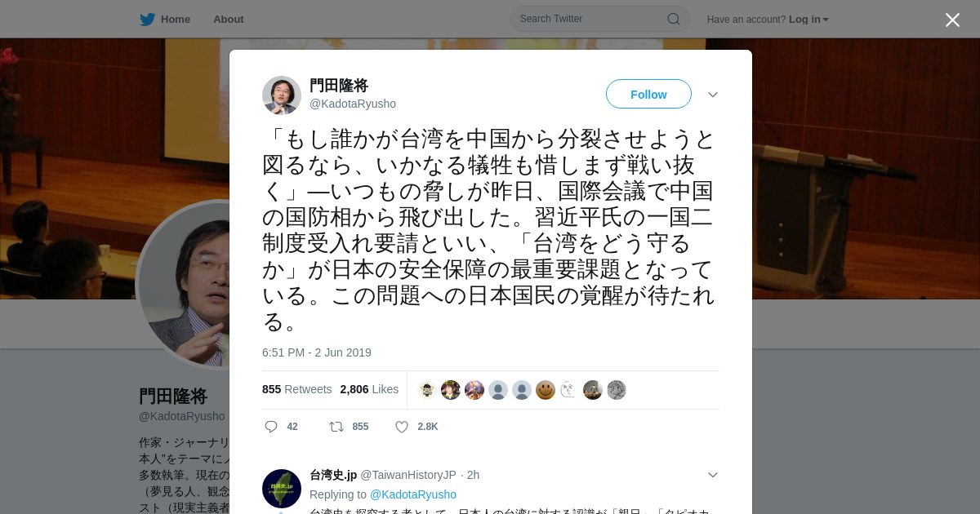Open the 6:51 PM - 2 Jun 2019 timestamp
980x514 pixels.
coord(317,352)
